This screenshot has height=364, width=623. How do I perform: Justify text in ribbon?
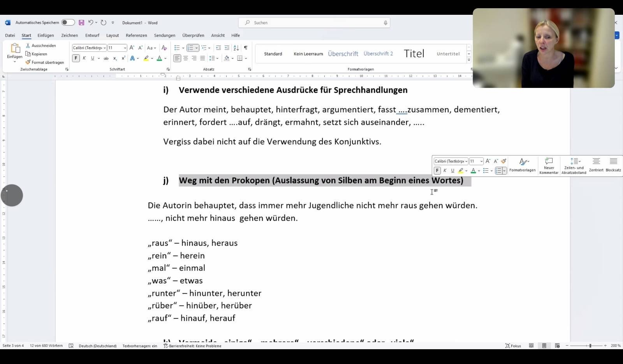tap(202, 58)
